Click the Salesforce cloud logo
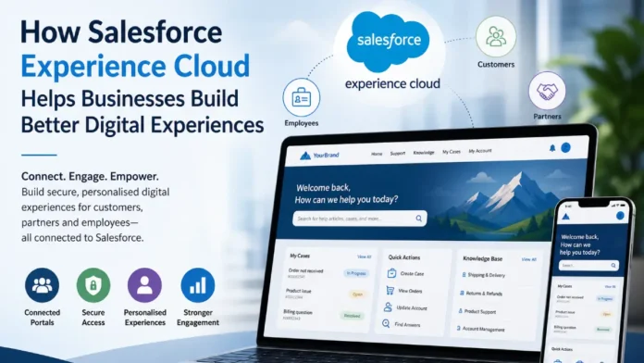 (388, 42)
